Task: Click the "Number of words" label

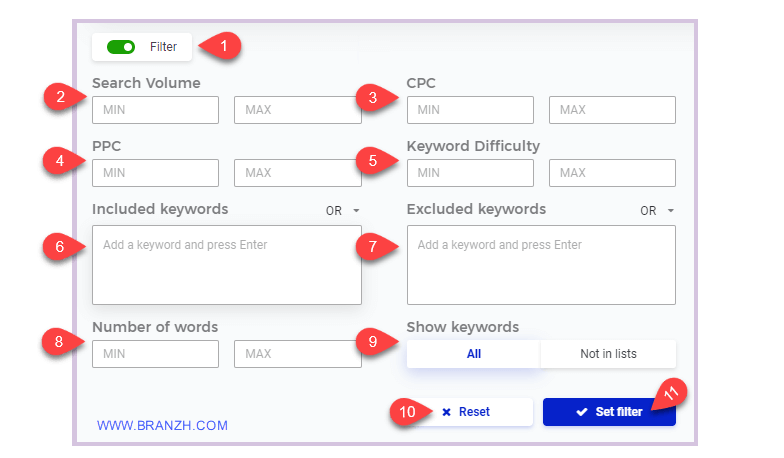Action: point(155,327)
